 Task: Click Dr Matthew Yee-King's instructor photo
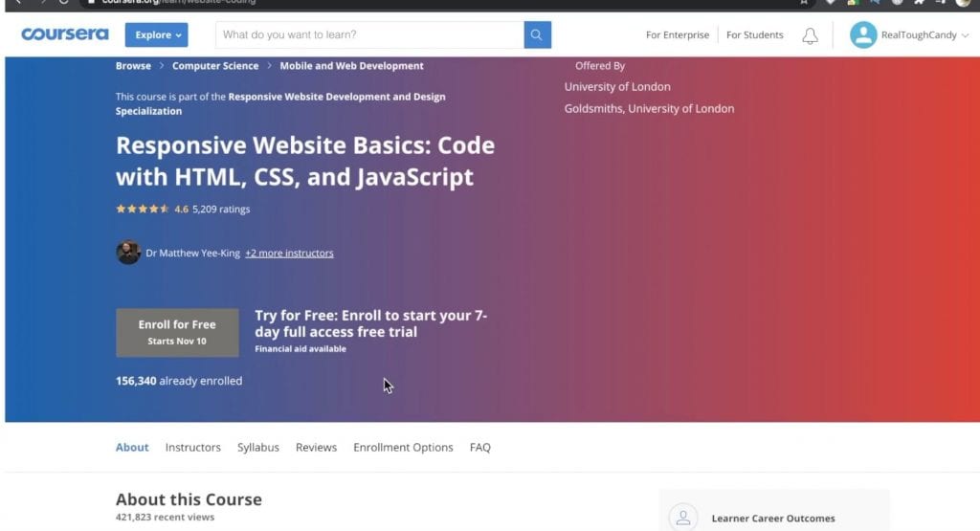[x=128, y=253]
